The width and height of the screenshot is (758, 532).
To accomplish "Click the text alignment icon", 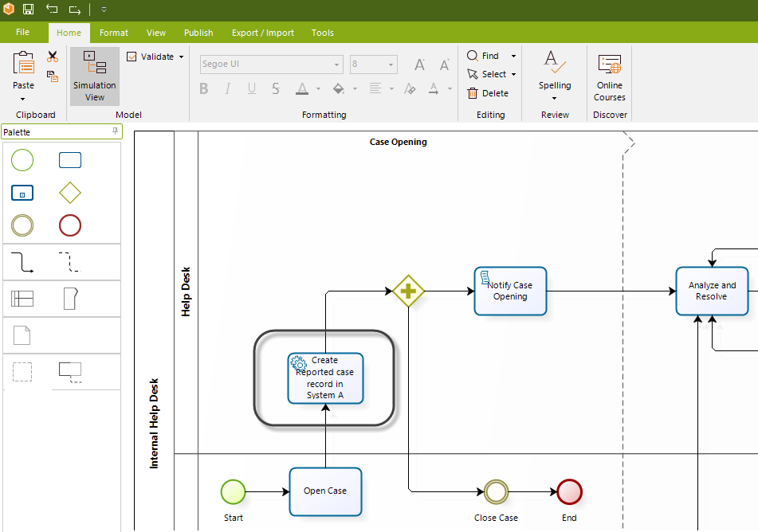I will pyautogui.click(x=375, y=88).
